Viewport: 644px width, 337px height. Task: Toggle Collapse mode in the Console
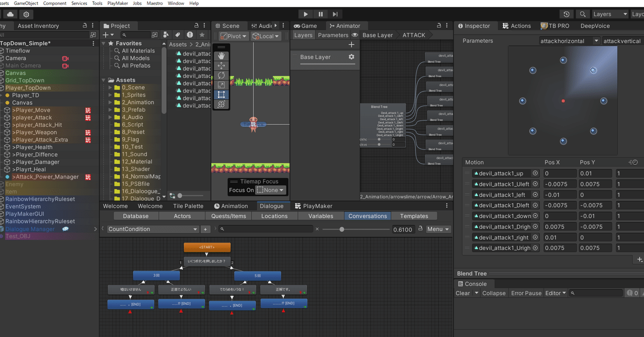494,293
